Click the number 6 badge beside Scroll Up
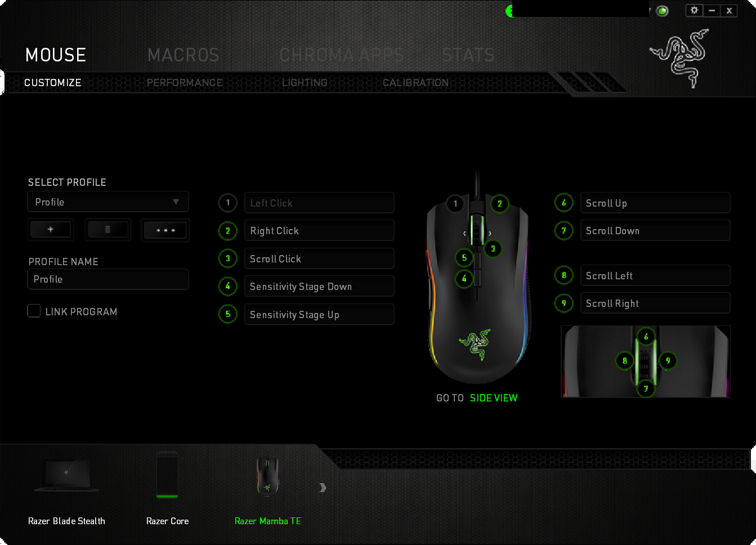The width and height of the screenshot is (756, 545). pos(563,203)
